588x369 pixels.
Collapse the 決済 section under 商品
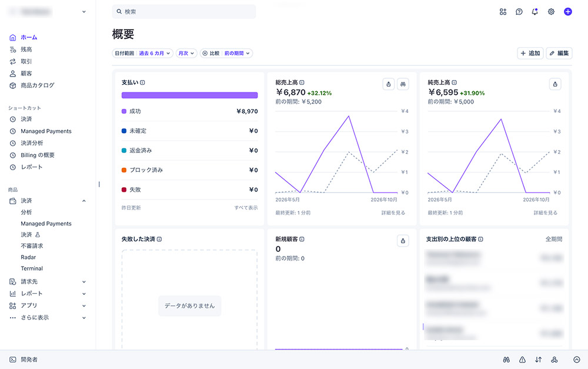(x=84, y=201)
